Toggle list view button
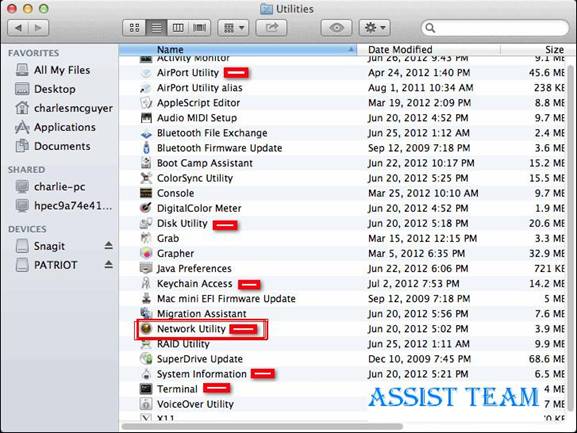 156,28
